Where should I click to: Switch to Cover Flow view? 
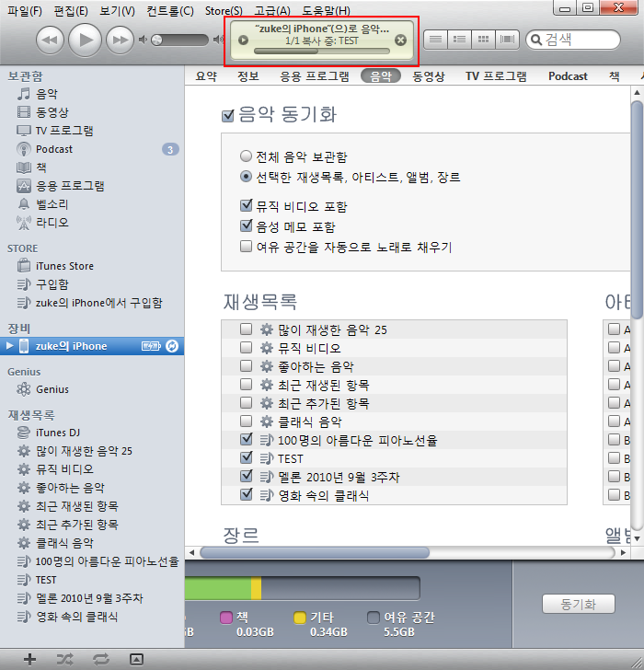click(507, 40)
